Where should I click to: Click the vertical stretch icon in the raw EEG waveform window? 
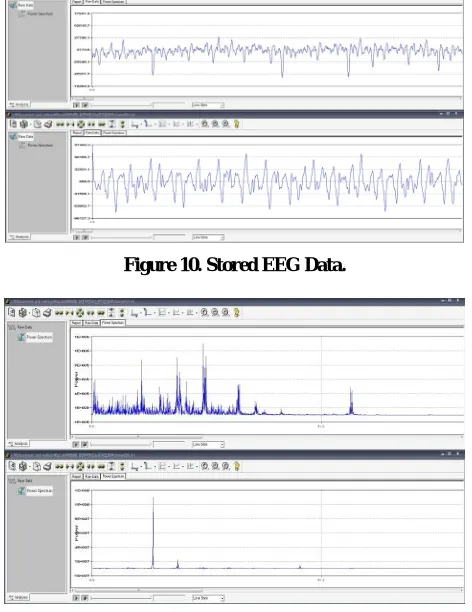pyautogui.click(x=112, y=124)
